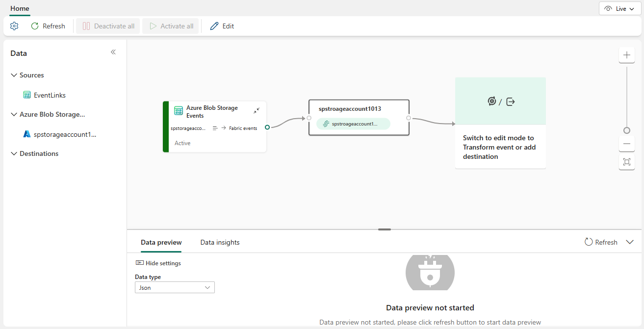
Task: Fit the canvas to view
Action: tap(626, 162)
